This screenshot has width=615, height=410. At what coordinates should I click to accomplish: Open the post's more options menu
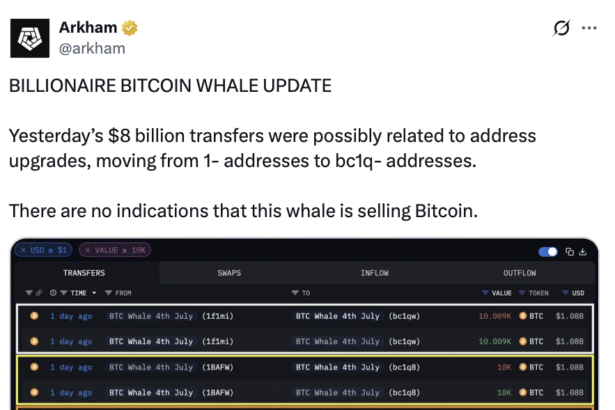[x=588, y=28]
